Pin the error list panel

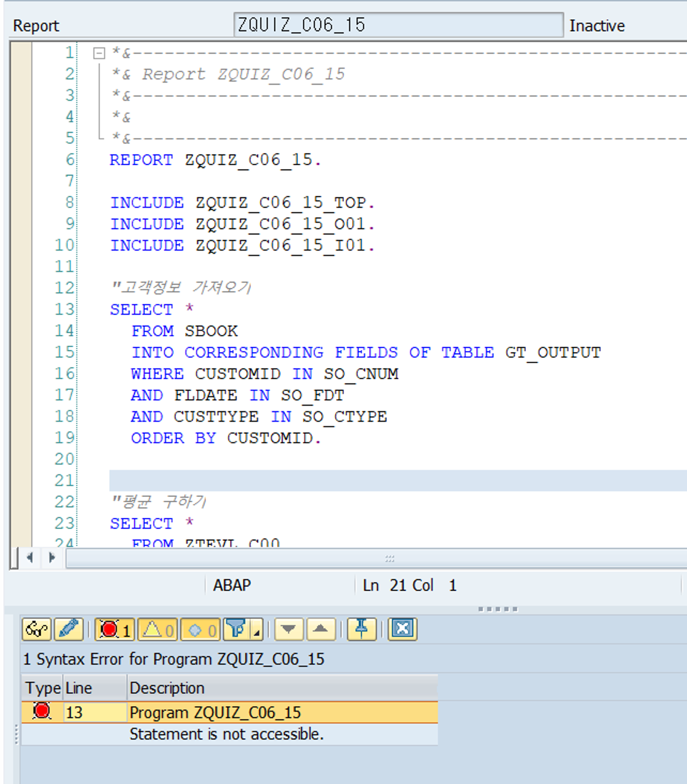click(x=362, y=629)
